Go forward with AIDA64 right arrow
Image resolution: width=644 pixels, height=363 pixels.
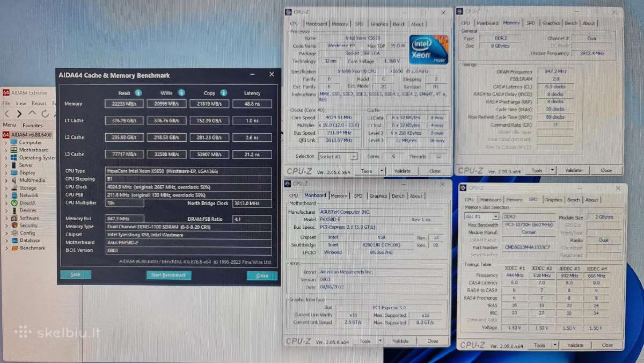[x=19, y=114]
